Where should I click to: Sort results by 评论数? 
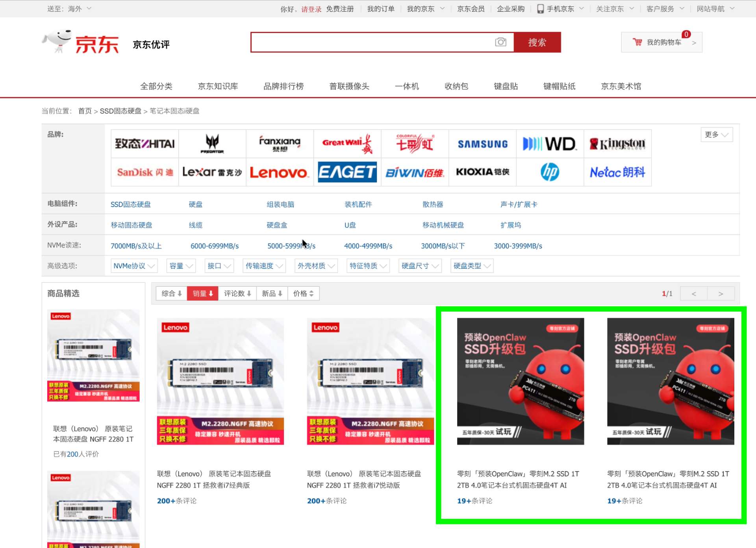tap(237, 293)
